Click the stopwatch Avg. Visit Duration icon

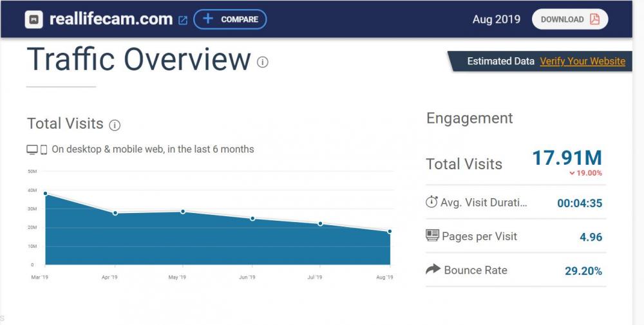(x=431, y=202)
